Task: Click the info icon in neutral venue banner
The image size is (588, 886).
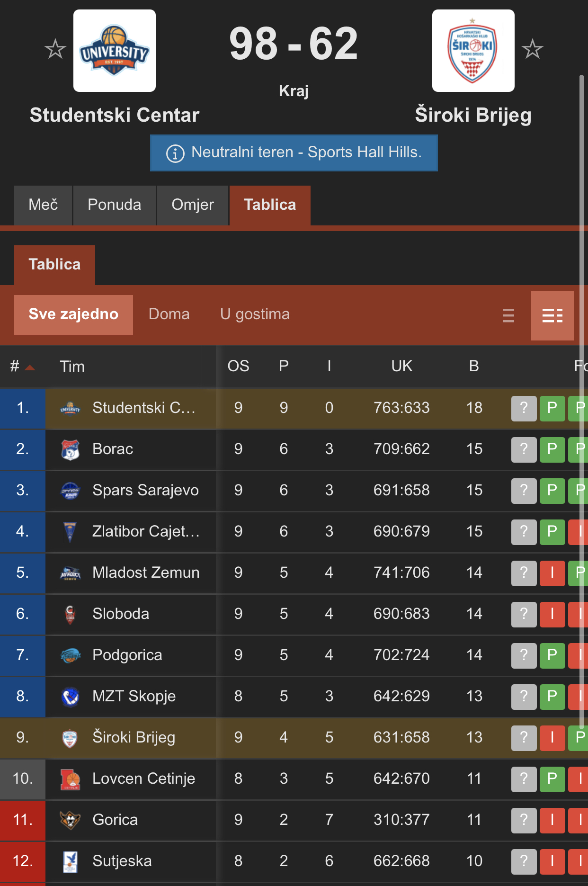Action: tap(175, 153)
